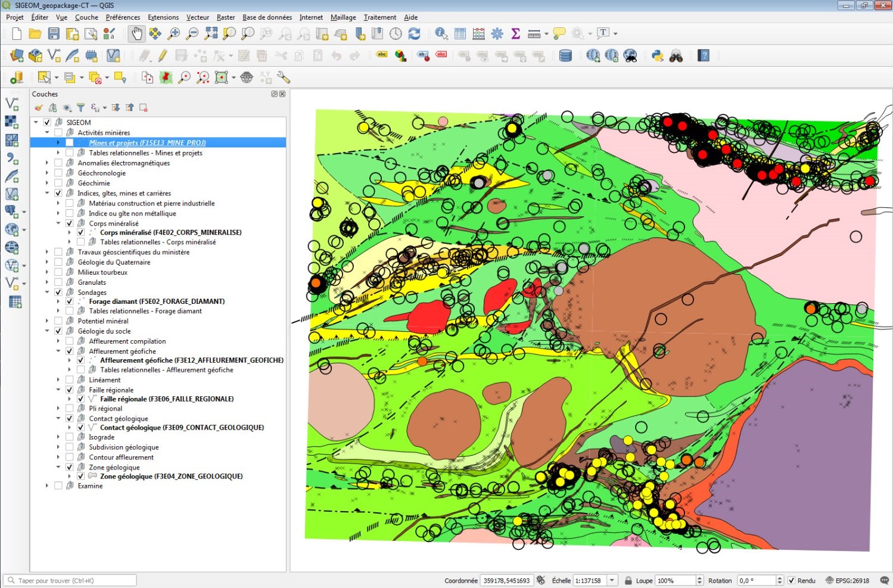This screenshot has width=893, height=588.
Task: Create a new GeoPackage layer
Action: tap(36, 56)
